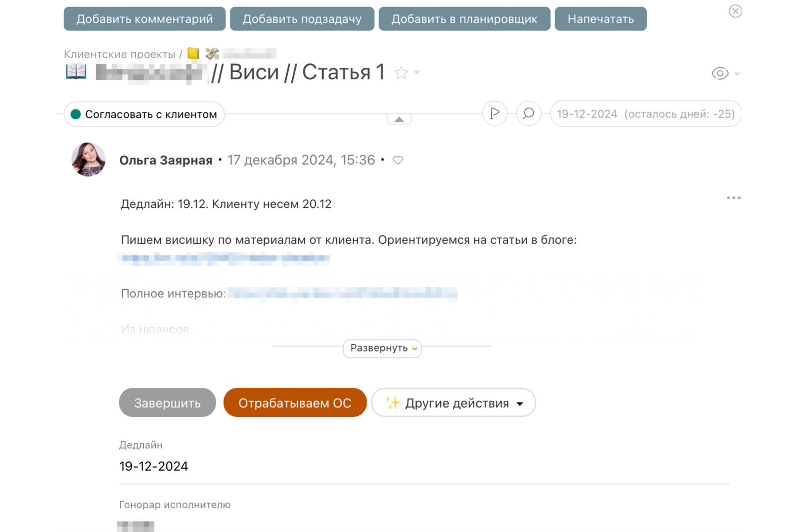Close the task card with the X icon

[735, 11]
